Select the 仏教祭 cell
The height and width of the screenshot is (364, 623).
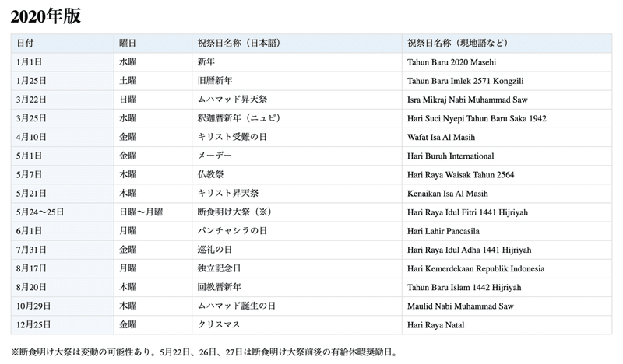(x=297, y=174)
